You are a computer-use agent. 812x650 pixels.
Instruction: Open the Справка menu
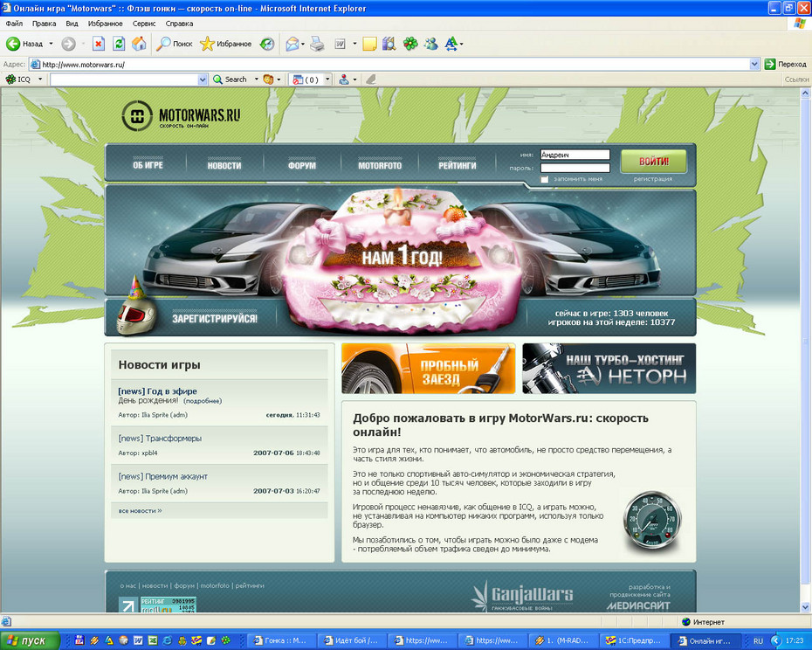pyautogui.click(x=179, y=24)
